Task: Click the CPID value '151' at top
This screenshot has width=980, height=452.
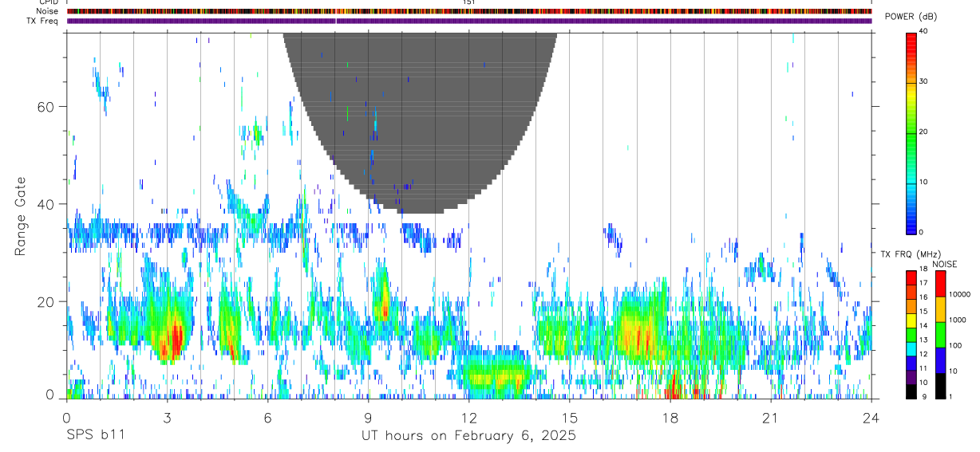Action: point(468,2)
